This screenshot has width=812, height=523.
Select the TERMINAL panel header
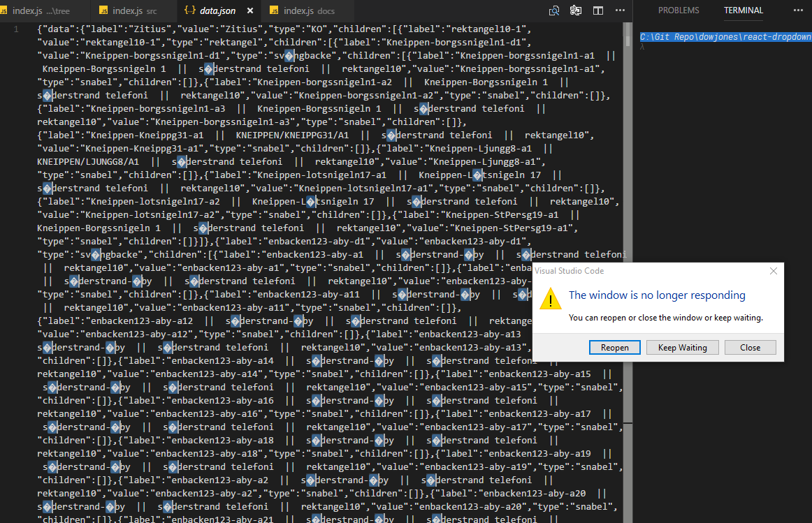tap(743, 10)
